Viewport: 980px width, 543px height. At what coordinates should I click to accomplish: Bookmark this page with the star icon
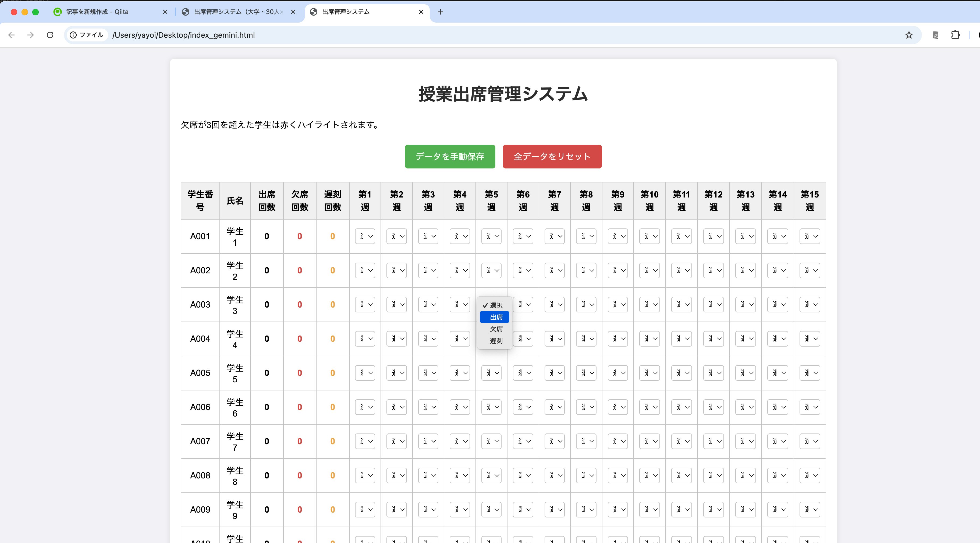tap(908, 35)
